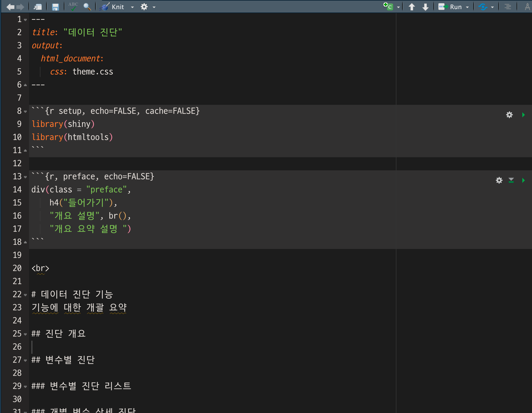Click the "html_document:" line
Screen dimensions: 532x413
pyautogui.click(x=72, y=59)
